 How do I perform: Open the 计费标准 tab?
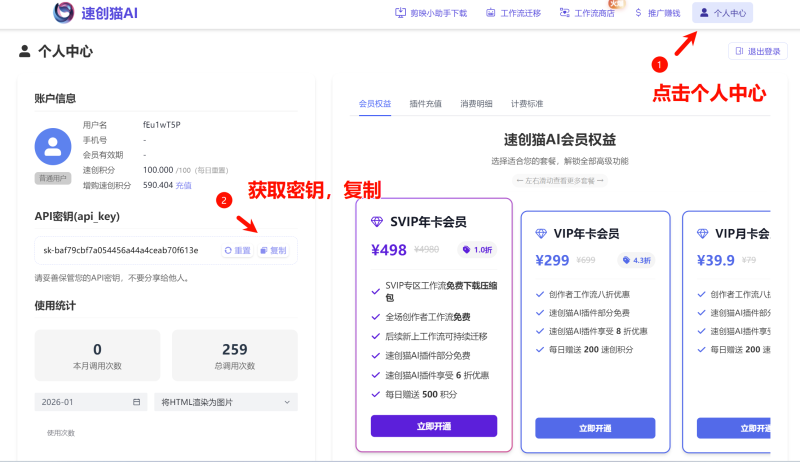(527, 103)
